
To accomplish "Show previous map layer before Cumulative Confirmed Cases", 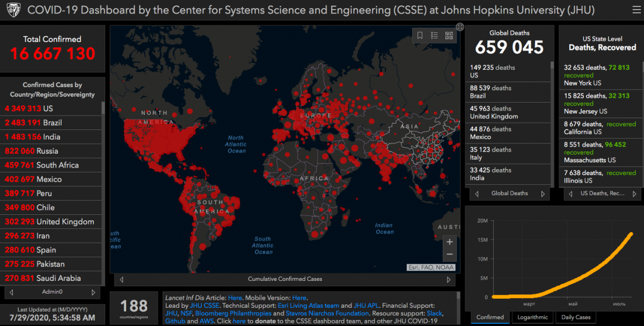I will point(122,279).
